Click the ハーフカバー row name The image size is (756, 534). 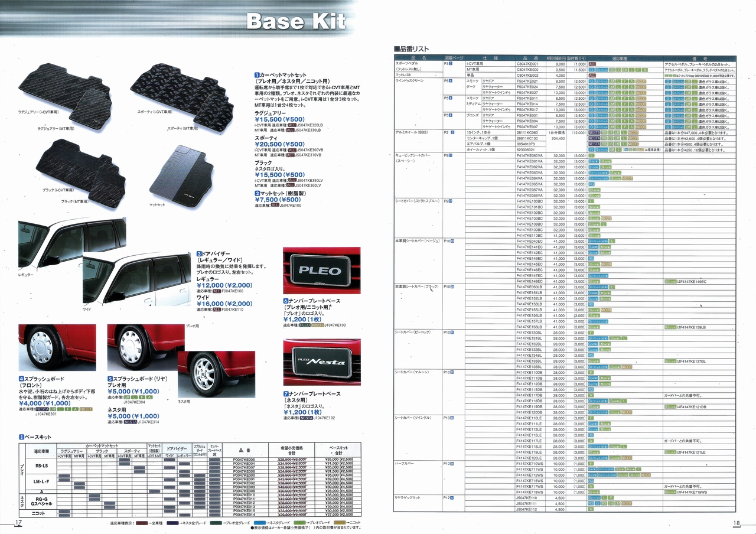click(405, 464)
